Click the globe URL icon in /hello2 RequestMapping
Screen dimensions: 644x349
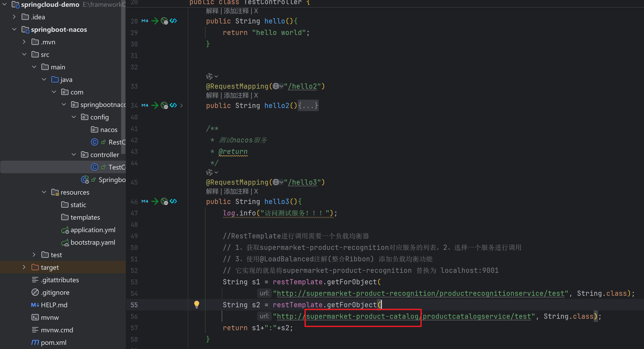(276, 86)
